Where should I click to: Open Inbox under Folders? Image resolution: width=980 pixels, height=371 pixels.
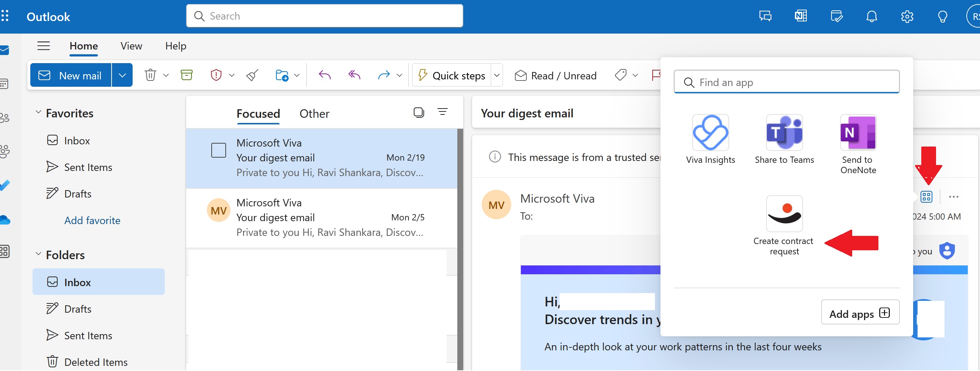[99, 282]
